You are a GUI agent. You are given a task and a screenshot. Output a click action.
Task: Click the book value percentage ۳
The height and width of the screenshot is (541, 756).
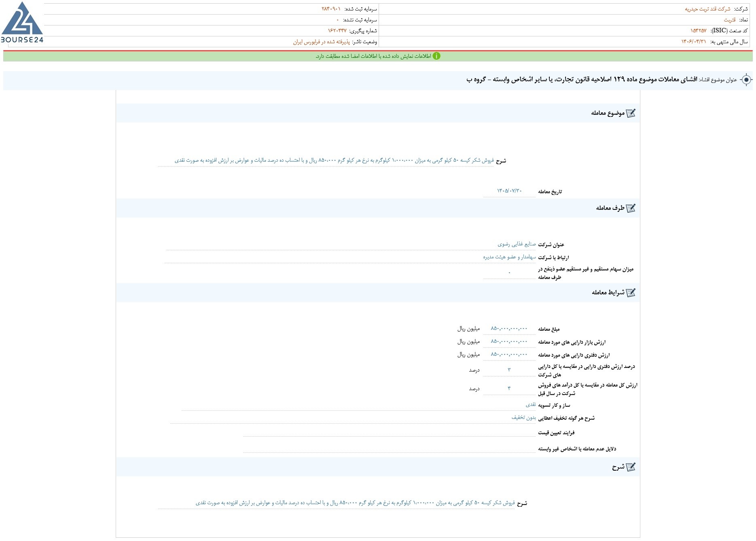pos(509,370)
